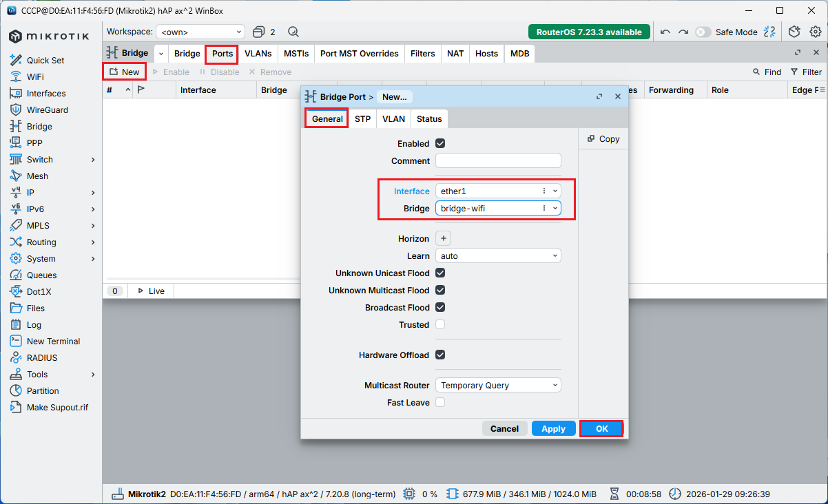Toggle Unknown Multicast Flood checkbox

click(x=440, y=291)
